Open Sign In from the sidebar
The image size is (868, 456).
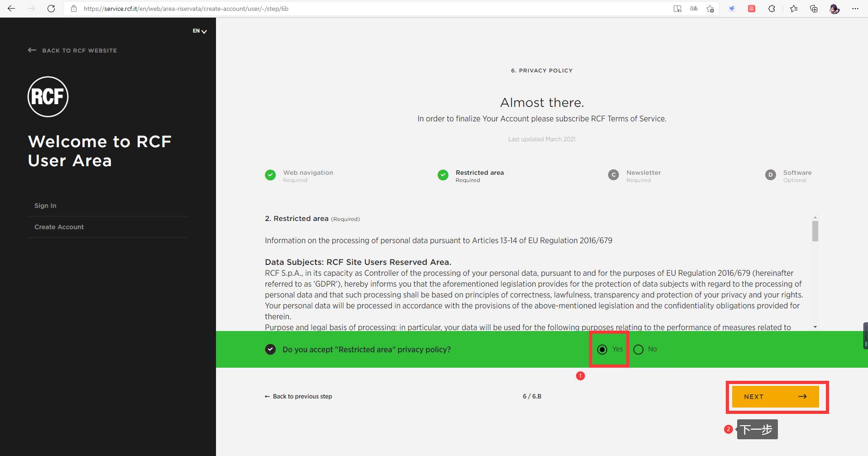coord(45,206)
